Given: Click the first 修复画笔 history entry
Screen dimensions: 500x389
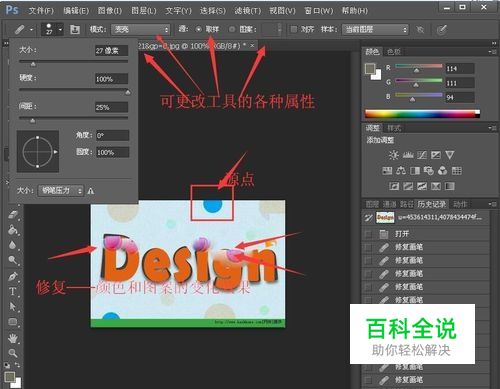Looking at the screenshot, I should (x=426, y=247).
